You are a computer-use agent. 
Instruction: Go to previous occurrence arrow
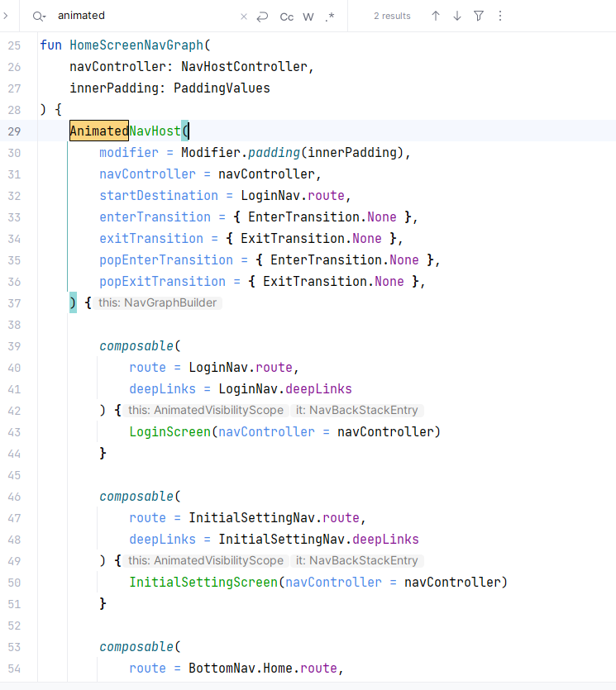(x=436, y=16)
